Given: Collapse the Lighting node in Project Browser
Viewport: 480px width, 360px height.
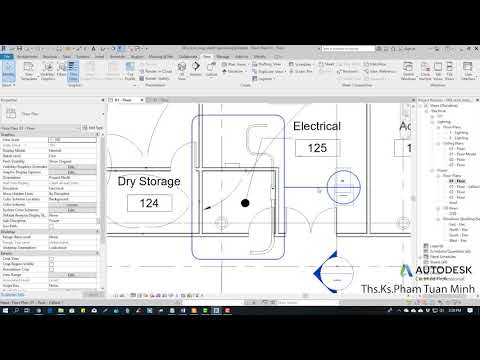Looking at the screenshot, I should point(433,122).
